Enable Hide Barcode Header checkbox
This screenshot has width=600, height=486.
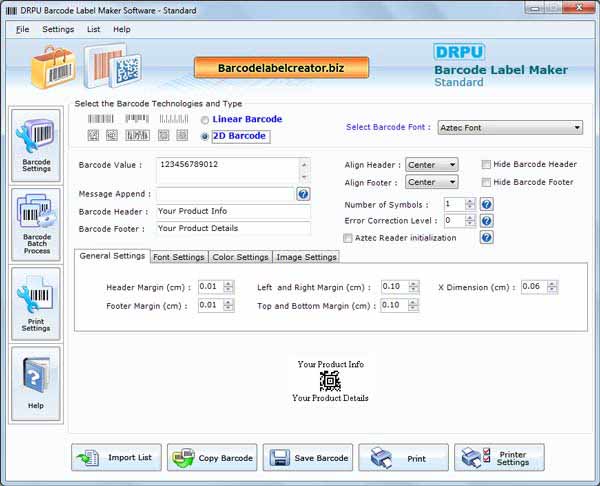[486, 165]
